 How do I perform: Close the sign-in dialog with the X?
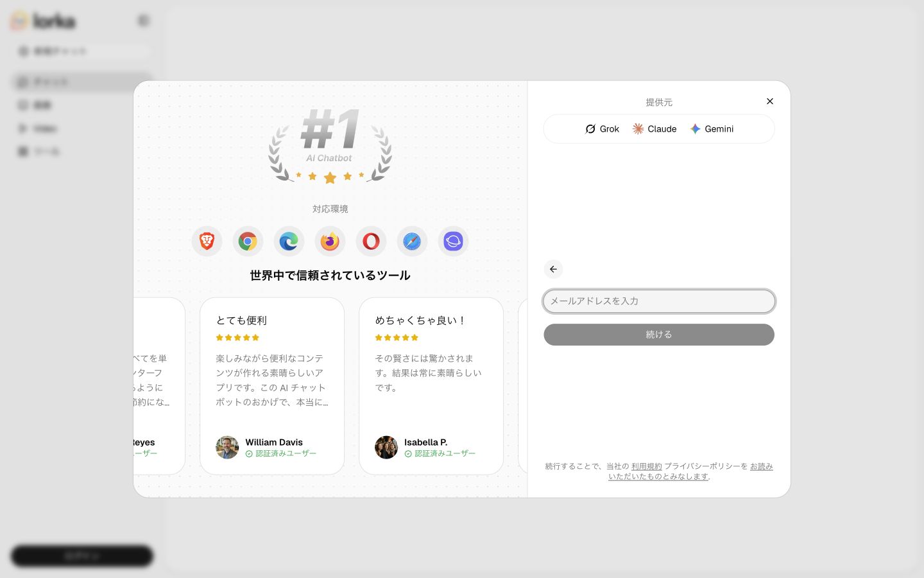coord(770,101)
